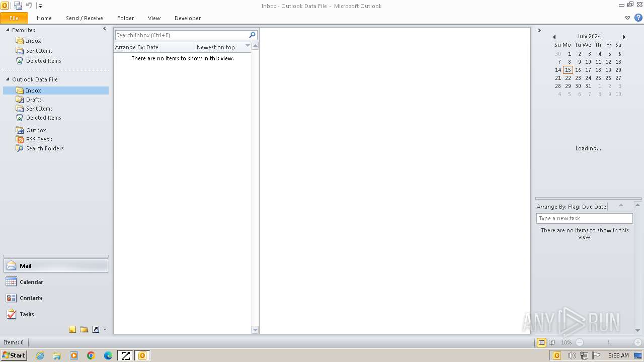Select Deleted Items under Favorites
This screenshot has height=362, width=644.
click(x=44, y=61)
